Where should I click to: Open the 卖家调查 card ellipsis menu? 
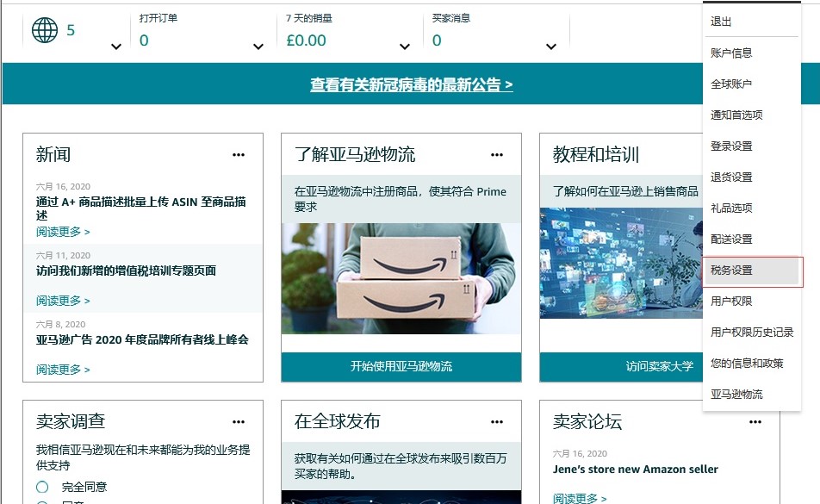[239, 422]
